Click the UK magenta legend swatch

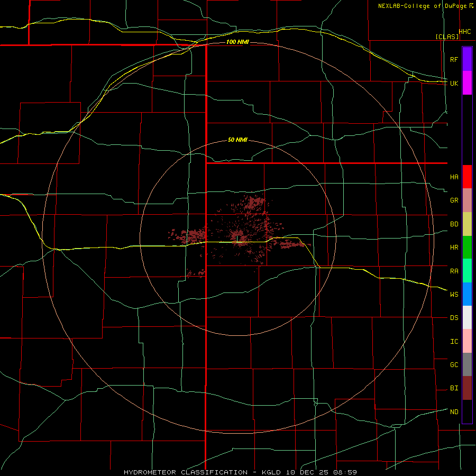pos(467,83)
